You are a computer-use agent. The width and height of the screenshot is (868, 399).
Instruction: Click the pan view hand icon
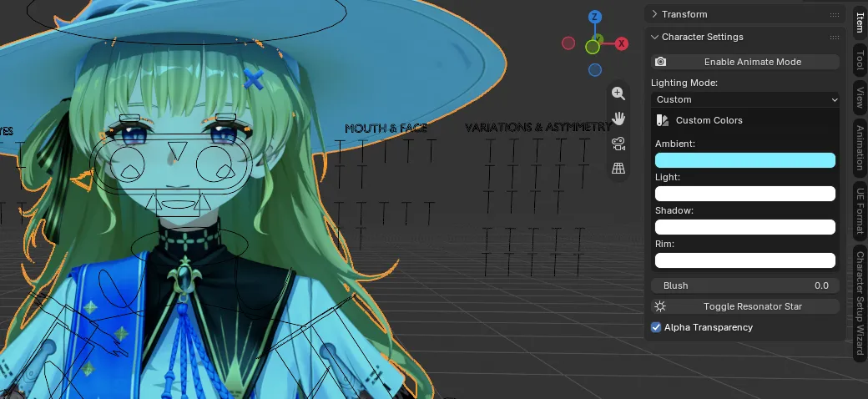618,119
